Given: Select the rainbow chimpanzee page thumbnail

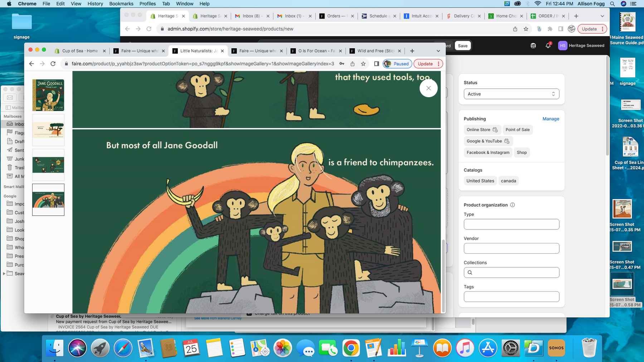Looking at the screenshot, I should click(x=48, y=200).
